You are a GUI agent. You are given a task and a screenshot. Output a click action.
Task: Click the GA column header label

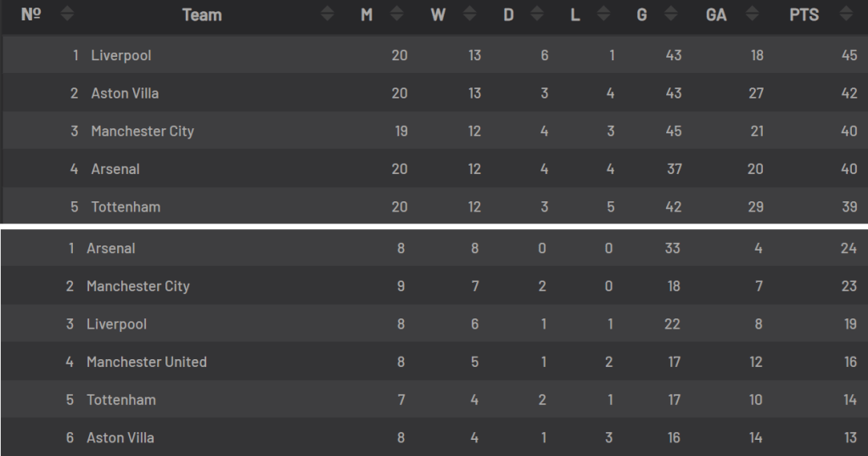click(716, 14)
